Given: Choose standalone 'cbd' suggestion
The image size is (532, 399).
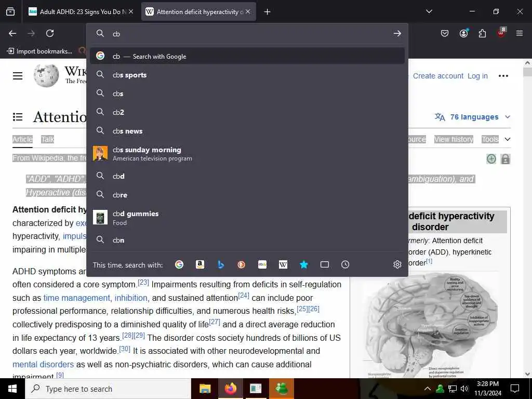Looking at the screenshot, I should coord(247,176).
